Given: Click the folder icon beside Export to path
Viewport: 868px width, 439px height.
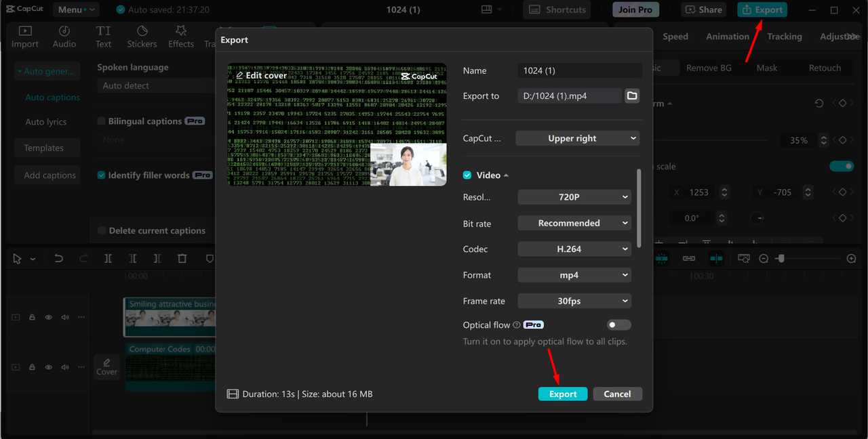Looking at the screenshot, I should [632, 96].
